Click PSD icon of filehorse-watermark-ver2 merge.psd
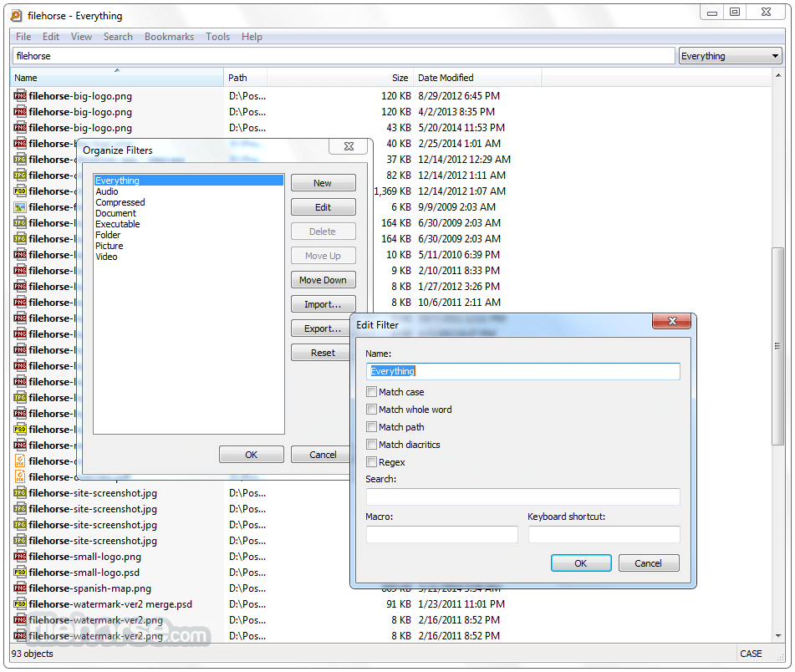Image resolution: width=795 pixels, height=672 pixels. click(x=20, y=604)
